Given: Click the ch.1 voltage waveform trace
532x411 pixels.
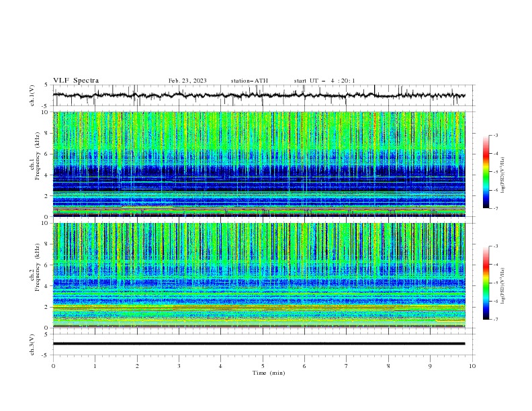Looking at the screenshot, I should [259, 95].
